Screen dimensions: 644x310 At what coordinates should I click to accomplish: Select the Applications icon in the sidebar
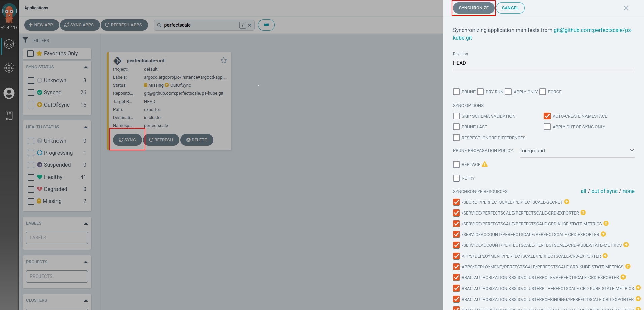(x=9, y=44)
